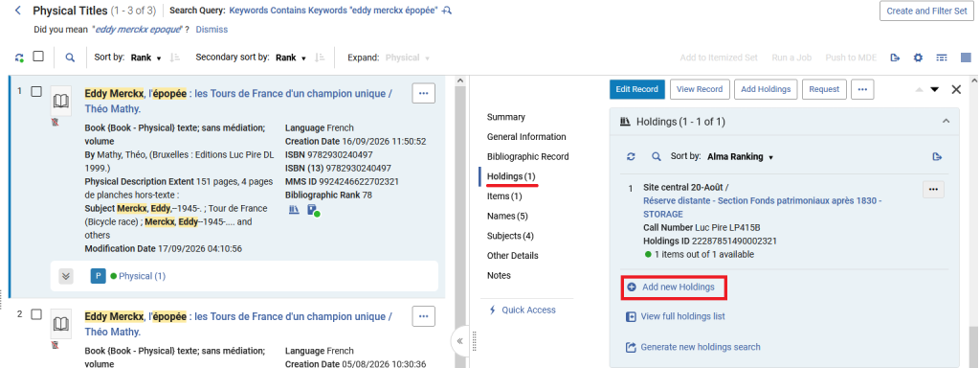Open the Alma Ranking sort dropdown
980x368 pixels.
(x=740, y=157)
